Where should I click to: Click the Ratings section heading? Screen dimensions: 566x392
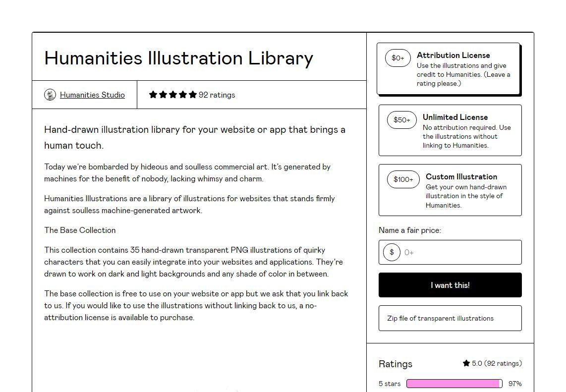click(396, 364)
